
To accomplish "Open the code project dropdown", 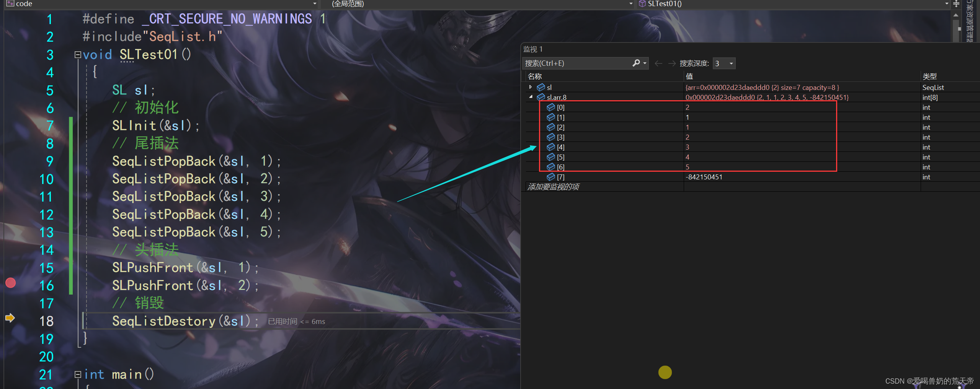I will click(x=315, y=4).
